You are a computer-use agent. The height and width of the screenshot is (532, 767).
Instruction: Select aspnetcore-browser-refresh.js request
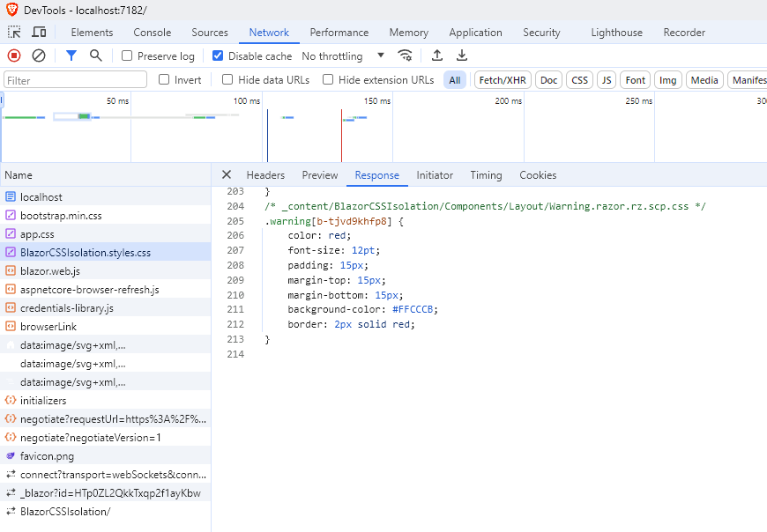coord(106,290)
